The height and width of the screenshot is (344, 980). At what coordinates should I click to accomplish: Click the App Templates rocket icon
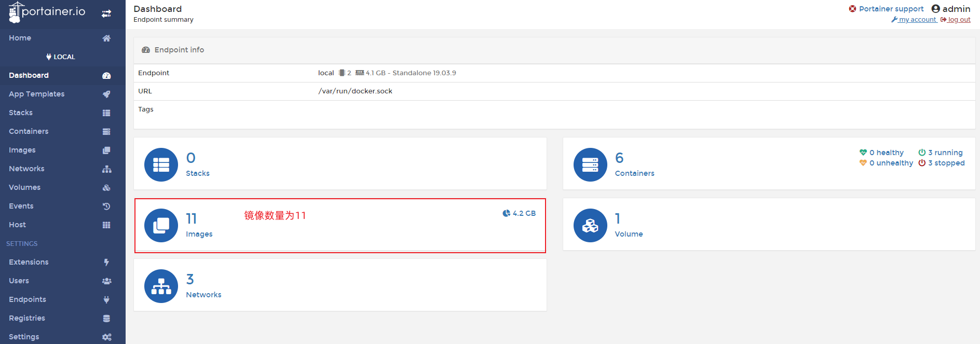[106, 94]
